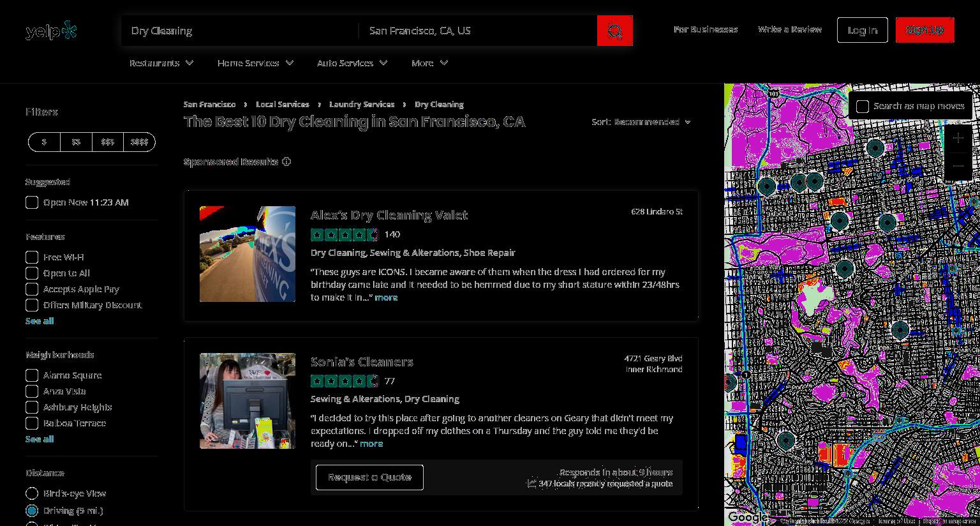Zoom in on the map

958,138
